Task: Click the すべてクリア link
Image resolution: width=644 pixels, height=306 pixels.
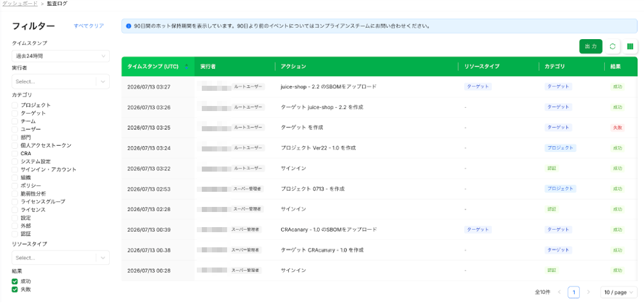Action: pos(89,26)
